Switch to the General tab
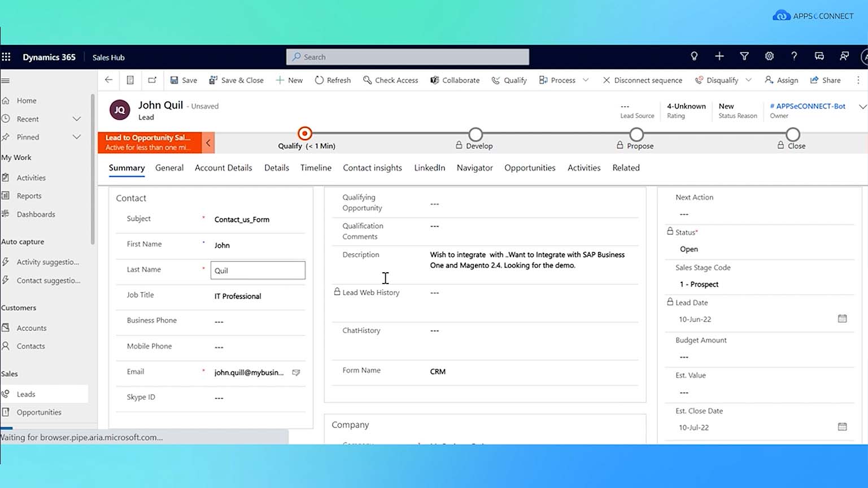868x488 pixels. point(169,168)
